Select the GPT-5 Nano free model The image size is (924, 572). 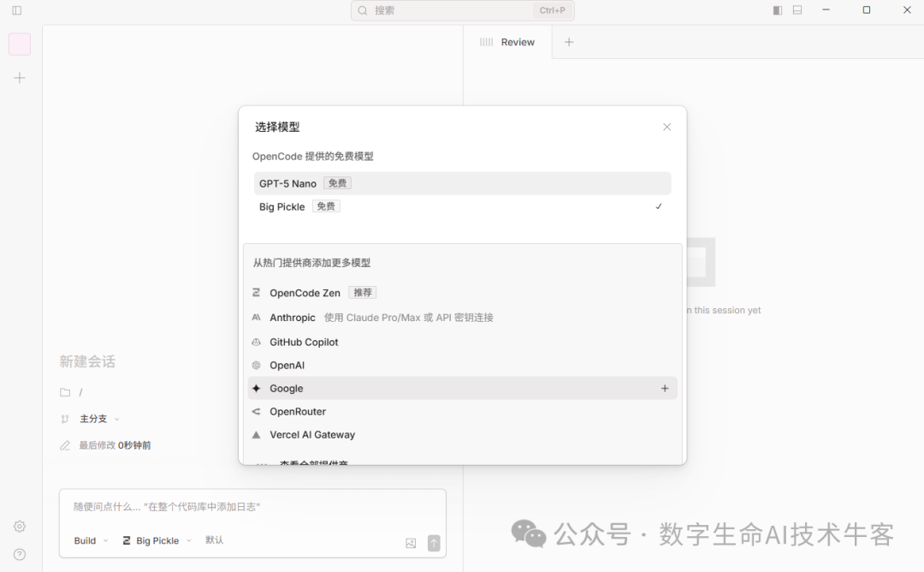[x=463, y=183]
